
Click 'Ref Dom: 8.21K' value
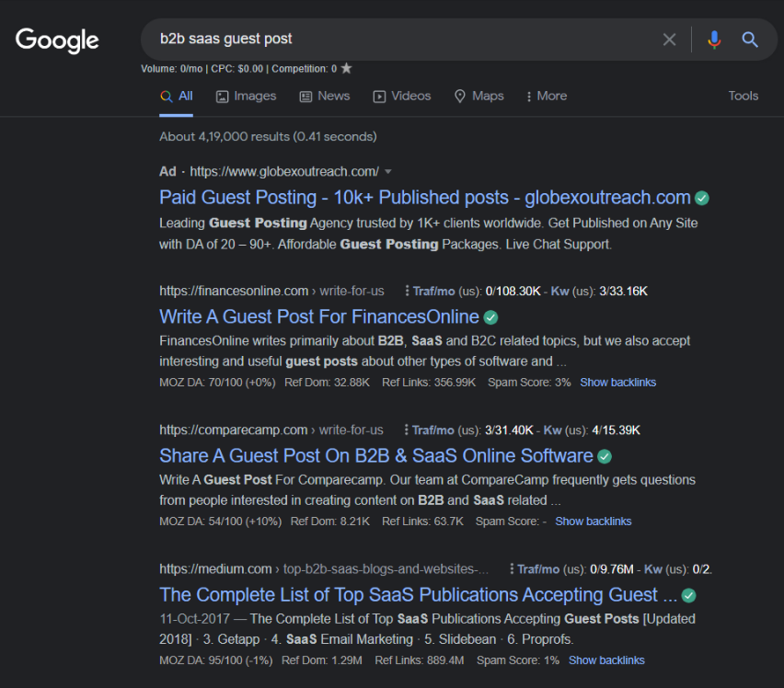(x=330, y=522)
